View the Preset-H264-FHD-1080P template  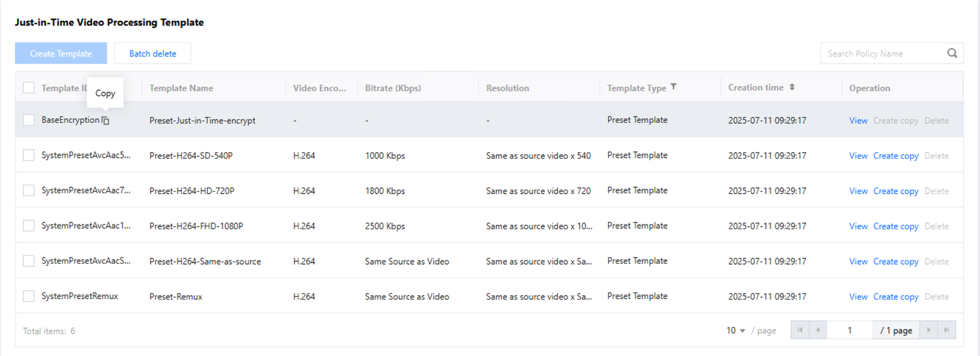click(858, 226)
